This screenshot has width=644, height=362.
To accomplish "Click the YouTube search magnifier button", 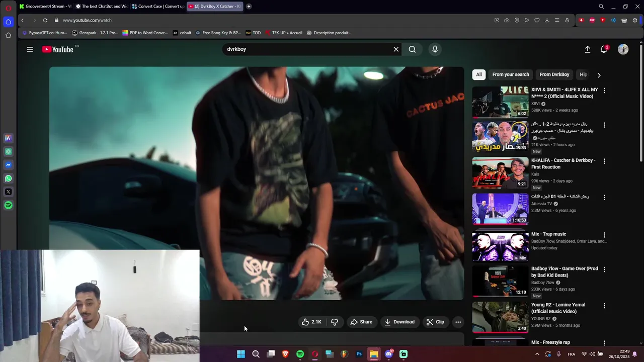I will click(x=412, y=49).
